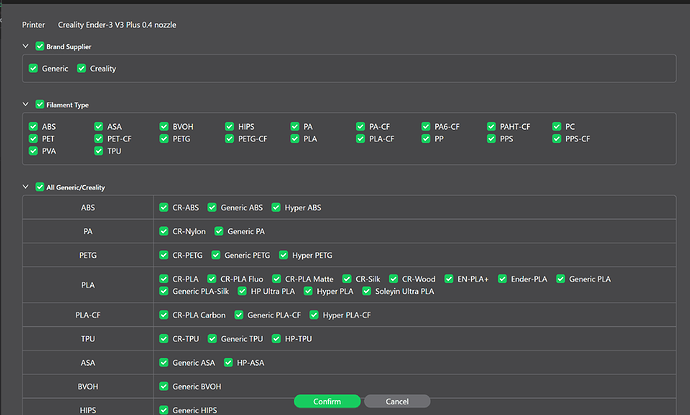
Task: Toggle the PET-CF filament type checkbox
Action: coord(99,139)
